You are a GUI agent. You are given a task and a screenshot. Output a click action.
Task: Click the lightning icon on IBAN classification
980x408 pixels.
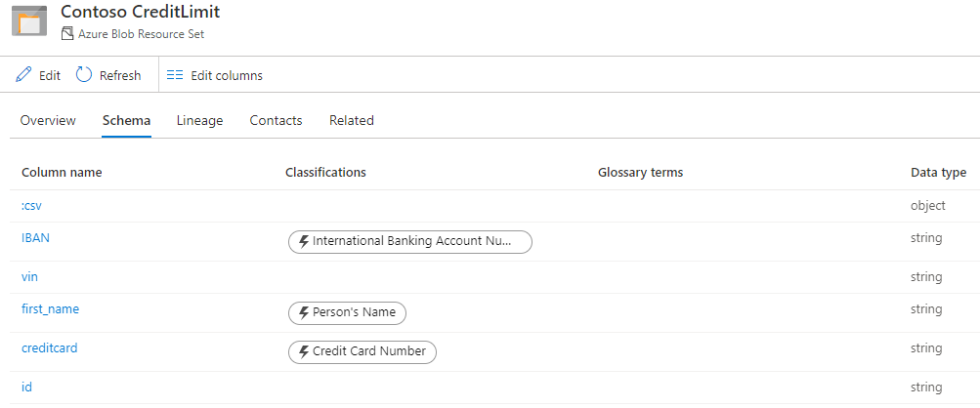point(303,241)
